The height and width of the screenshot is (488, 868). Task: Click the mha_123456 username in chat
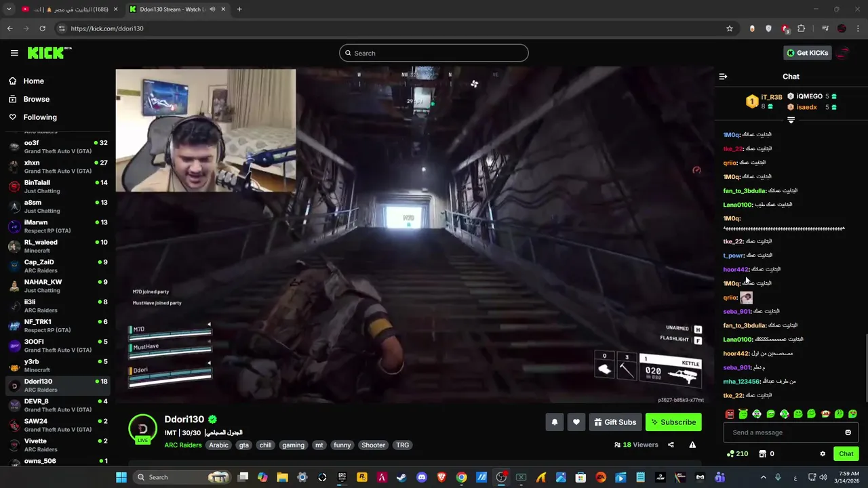click(742, 382)
